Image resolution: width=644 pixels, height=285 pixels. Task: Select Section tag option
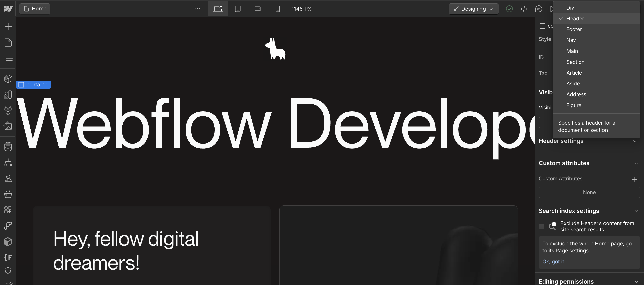point(596,62)
